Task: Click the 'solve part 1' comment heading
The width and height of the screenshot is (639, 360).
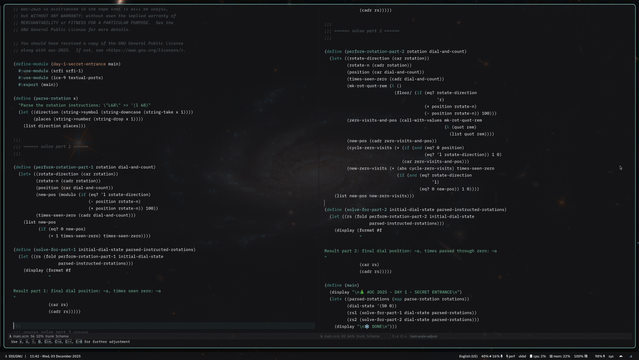Action: (51, 146)
